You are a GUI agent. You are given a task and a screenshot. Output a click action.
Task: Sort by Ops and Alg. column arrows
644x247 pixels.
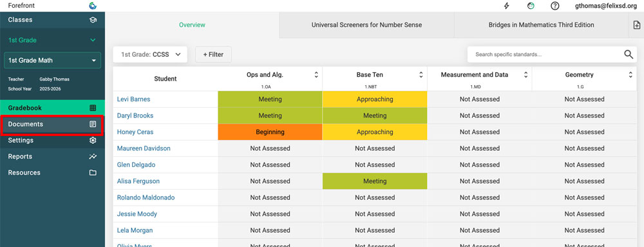pos(316,75)
